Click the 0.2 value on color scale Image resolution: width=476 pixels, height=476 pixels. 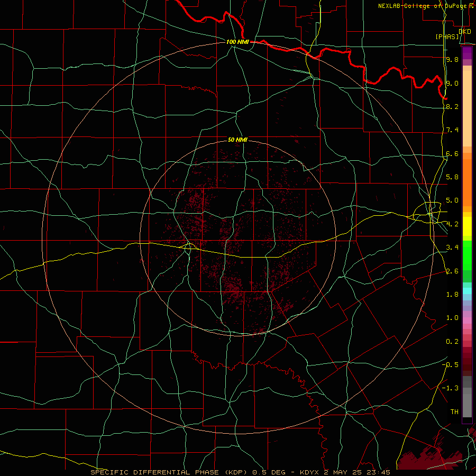452,342
